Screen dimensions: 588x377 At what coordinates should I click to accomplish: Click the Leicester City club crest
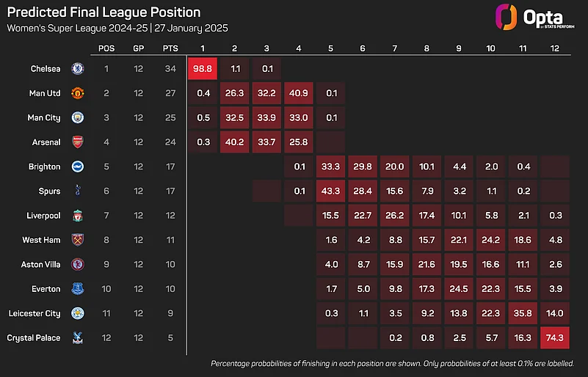click(x=77, y=314)
